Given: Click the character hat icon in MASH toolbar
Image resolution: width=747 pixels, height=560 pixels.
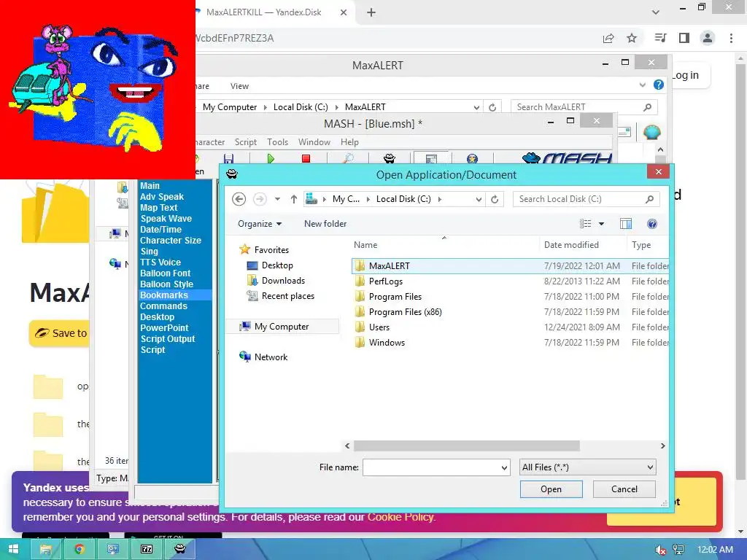Looking at the screenshot, I should pos(390,158).
